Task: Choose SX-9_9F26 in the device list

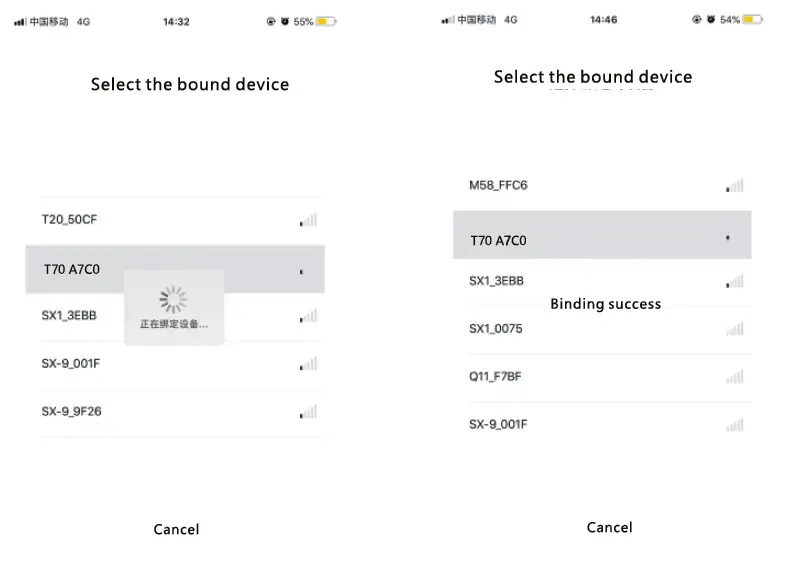Action: tap(71, 411)
